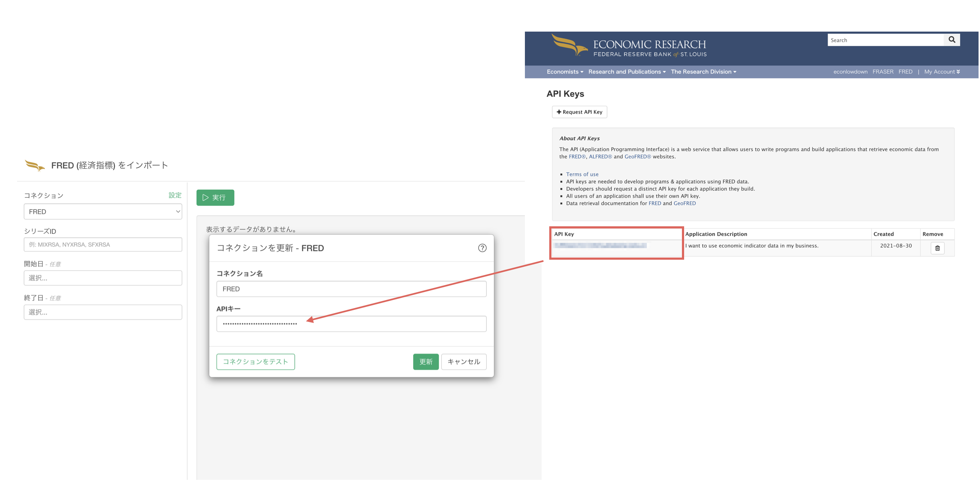
Task: Click the 開始日 date field
Action: point(103,278)
